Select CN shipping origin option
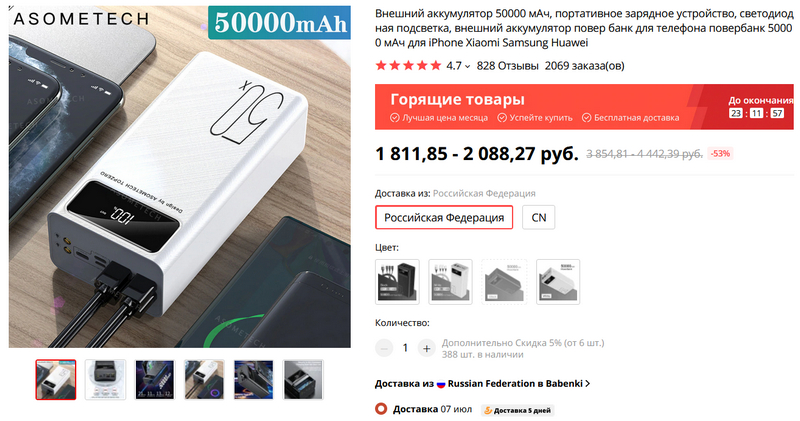Viewport: 800px width, 421px height. (x=539, y=217)
